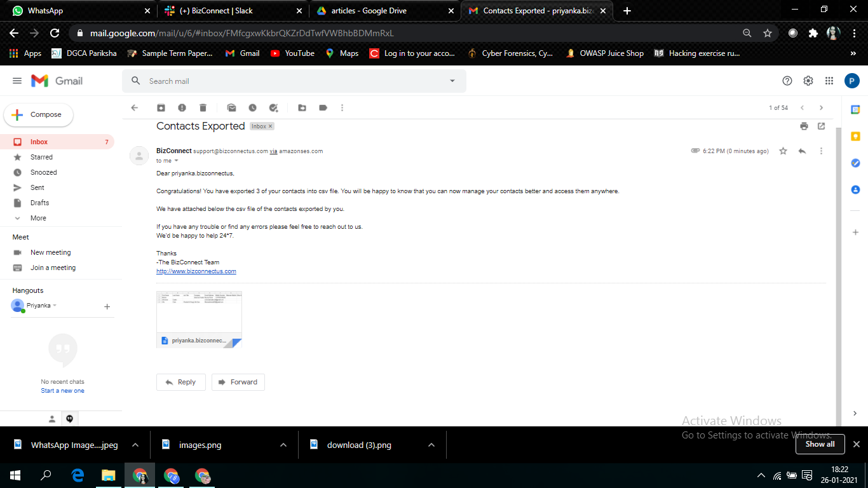Open bizconnectus.com link in email
This screenshot has height=488, width=868.
196,271
